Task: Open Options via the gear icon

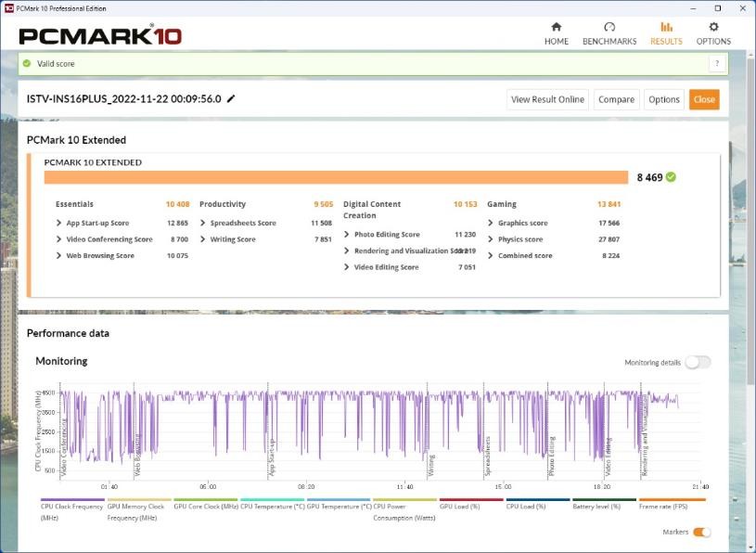Action: [x=713, y=28]
